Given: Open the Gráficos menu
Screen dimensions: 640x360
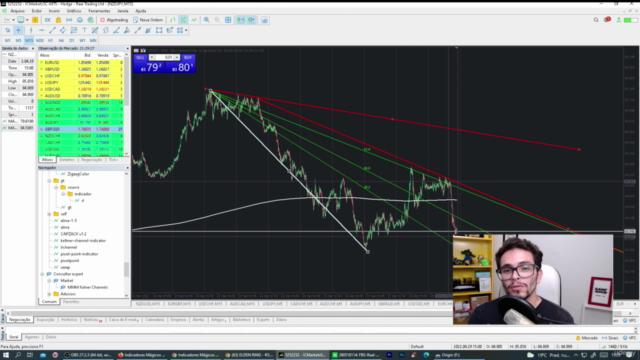Looking at the screenshot, I should click(x=74, y=11).
